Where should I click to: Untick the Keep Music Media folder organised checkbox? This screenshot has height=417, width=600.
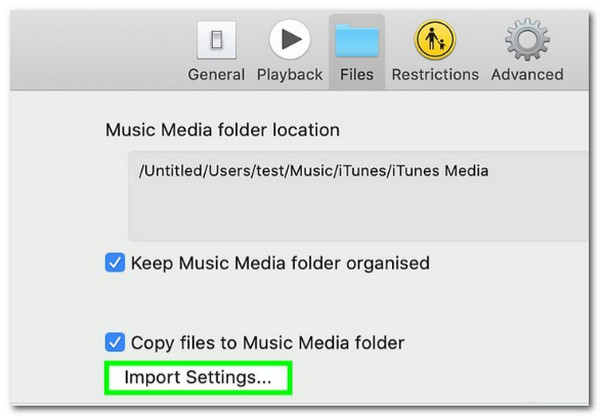click(115, 262)
